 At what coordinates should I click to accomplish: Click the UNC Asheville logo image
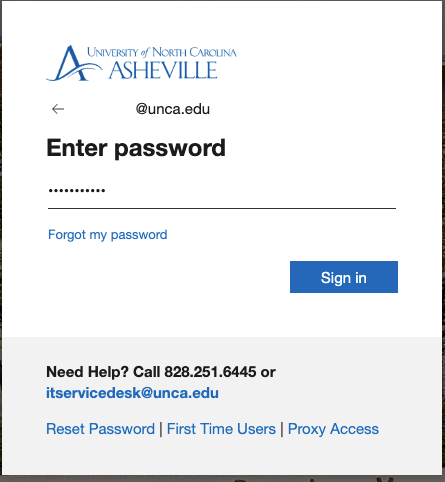pos(141,63)
